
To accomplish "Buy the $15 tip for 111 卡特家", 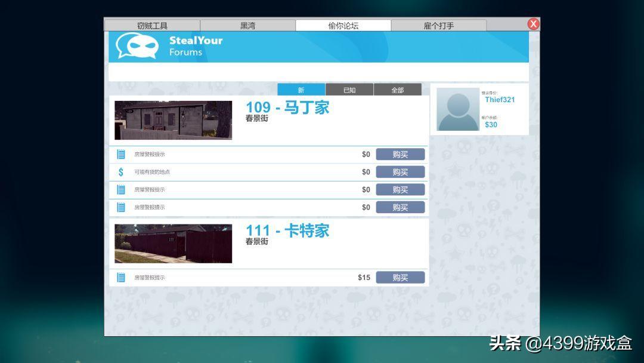I will (401, 278).
